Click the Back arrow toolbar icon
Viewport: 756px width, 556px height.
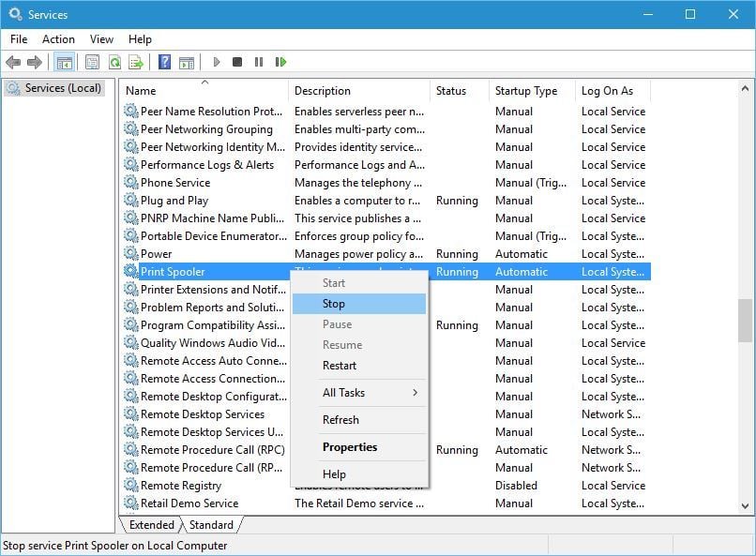click(13, 62)
